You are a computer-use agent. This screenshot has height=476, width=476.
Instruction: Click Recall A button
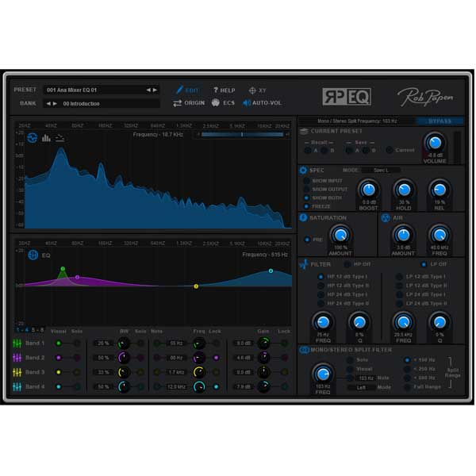(x=308, y=150)
